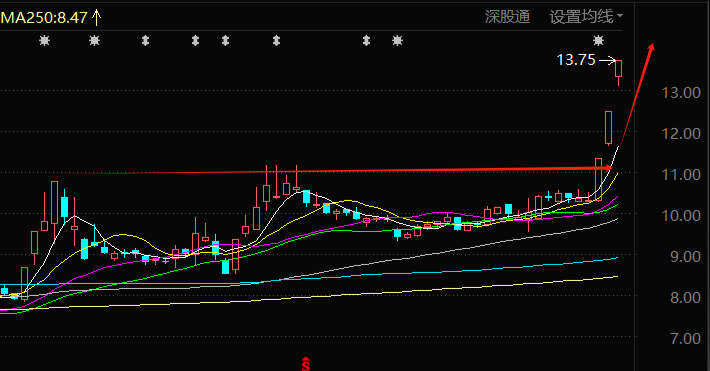Viewport: 710px width, 371px height.
Task: Select the 深股通 label
Action: click(507, 17)
